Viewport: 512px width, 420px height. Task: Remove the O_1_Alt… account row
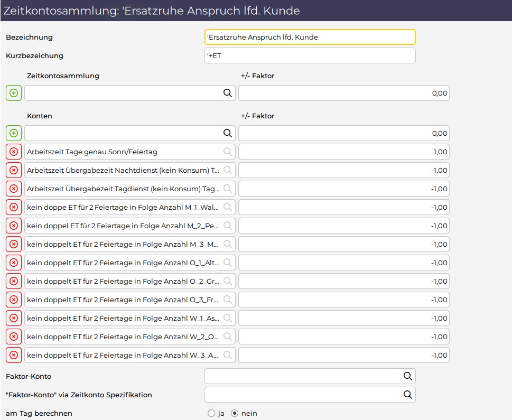(x=14, y=263)
